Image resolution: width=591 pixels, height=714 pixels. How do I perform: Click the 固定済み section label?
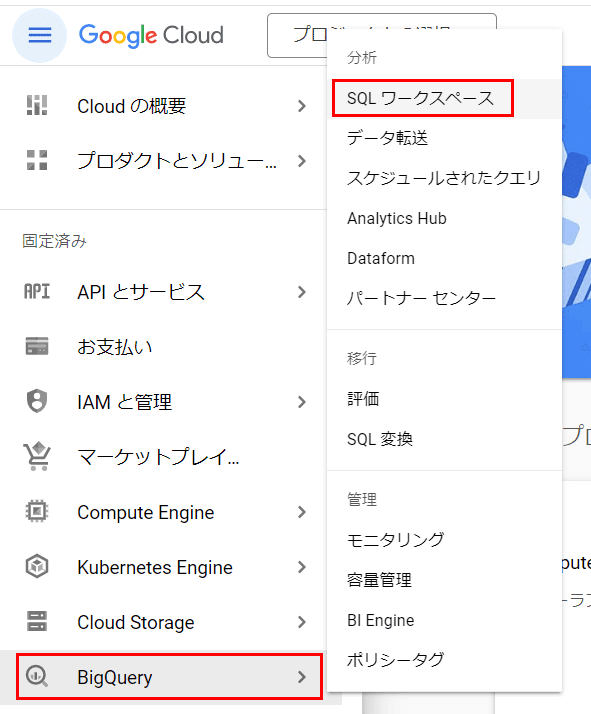(55, 241)
